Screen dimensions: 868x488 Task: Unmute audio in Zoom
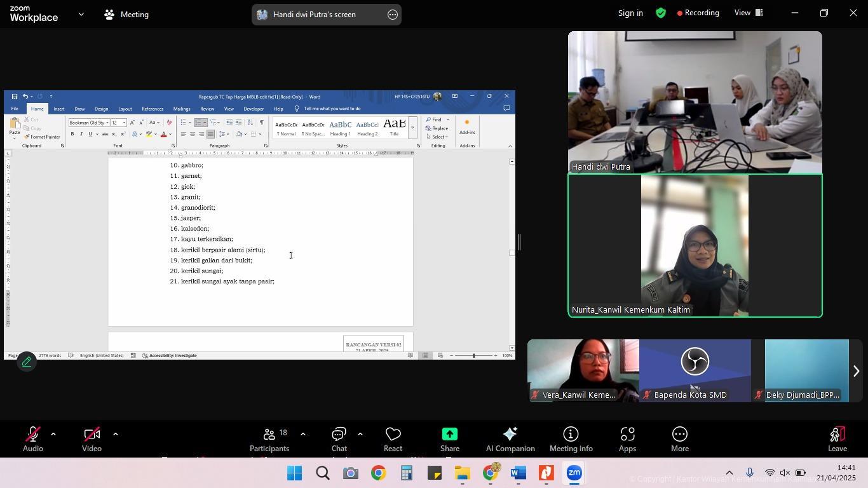(x=33, y=439)
